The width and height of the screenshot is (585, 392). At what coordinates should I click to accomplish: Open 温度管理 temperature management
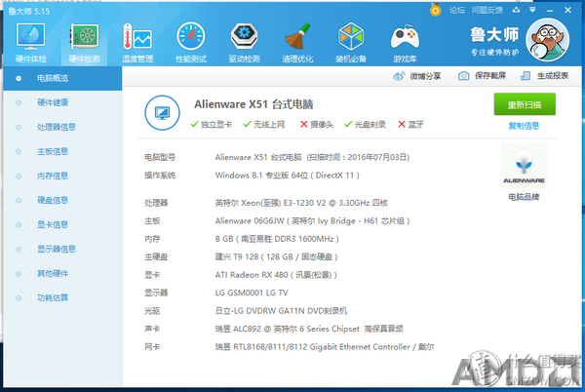tap(137, 43)
